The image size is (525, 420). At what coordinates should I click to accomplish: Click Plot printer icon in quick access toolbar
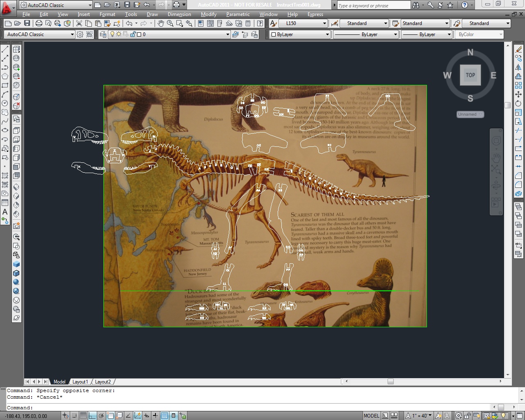[x=176, y=5]
